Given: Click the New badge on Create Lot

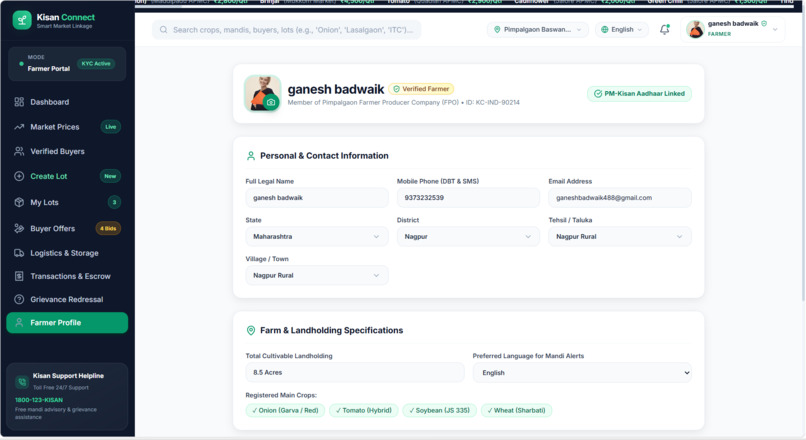Looking at the screenshot, I should click(110, 176).
